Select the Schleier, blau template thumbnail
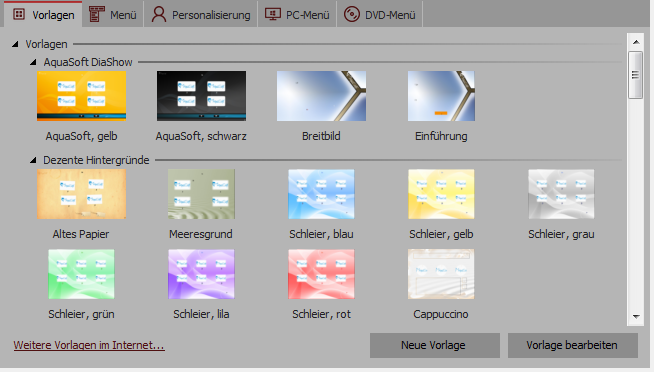654x372 pixels. pos(321,194)
